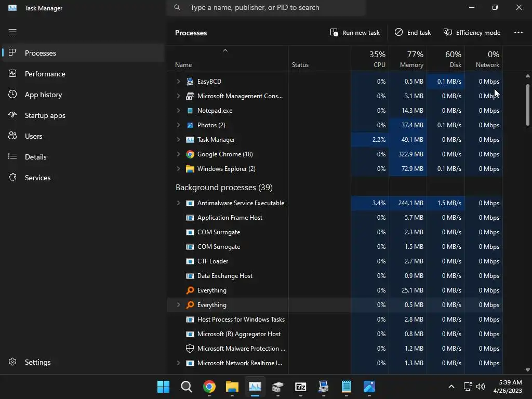Expand the Google Chrome (18) process group

click(x=179, y=154)
